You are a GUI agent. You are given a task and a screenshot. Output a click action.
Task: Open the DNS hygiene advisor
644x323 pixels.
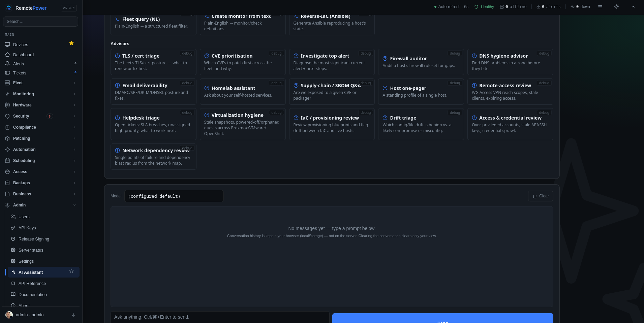510,62
